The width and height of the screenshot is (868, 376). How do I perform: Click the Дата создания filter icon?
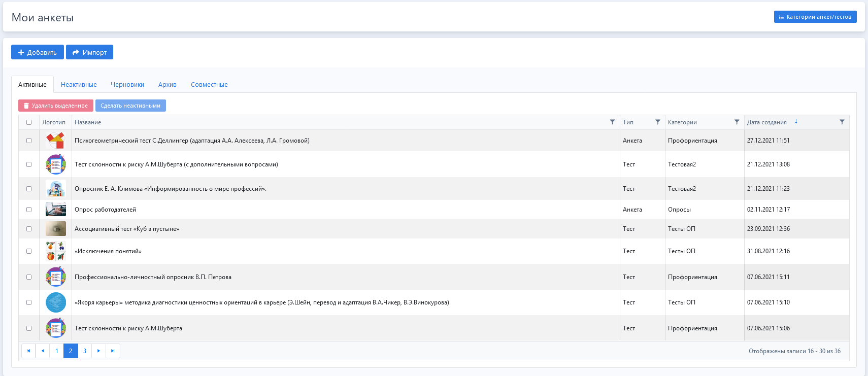[842, 122]
